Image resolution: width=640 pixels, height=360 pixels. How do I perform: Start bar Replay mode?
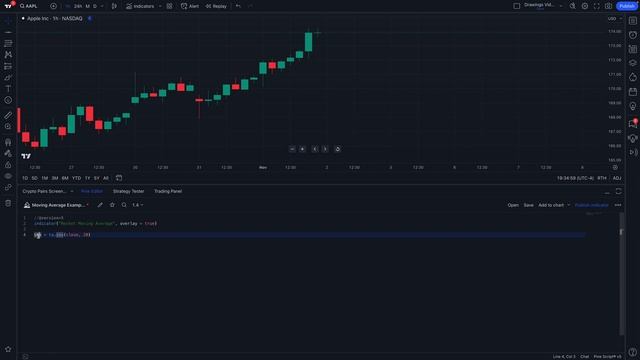(216, 6)
